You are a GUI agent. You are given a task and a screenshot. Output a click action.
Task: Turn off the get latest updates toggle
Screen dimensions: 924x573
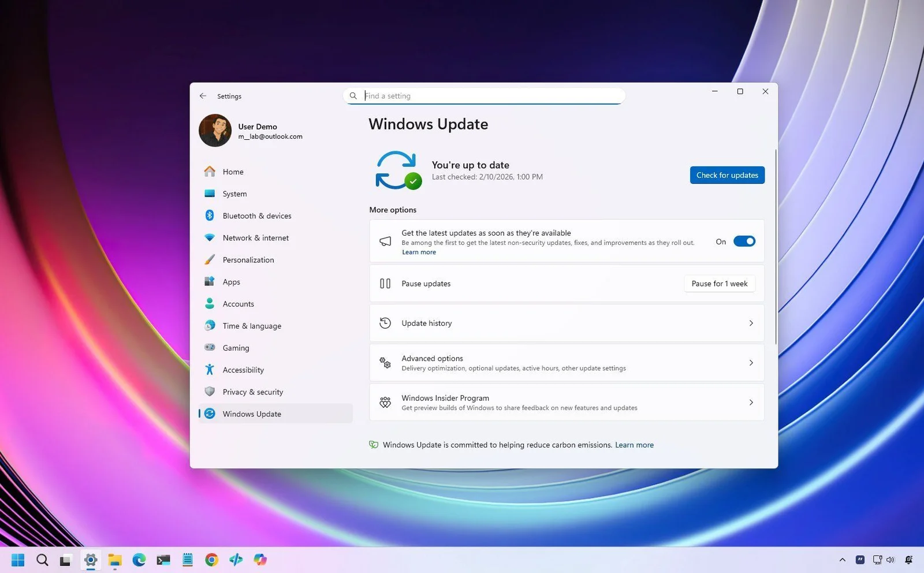pyautogui.click(x=744, y=241)
